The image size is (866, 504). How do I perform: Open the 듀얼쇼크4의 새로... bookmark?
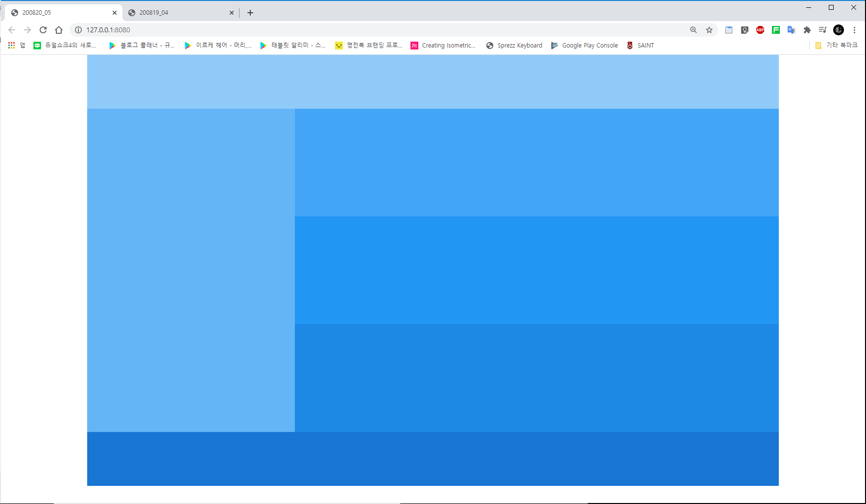(x=65, y=46)
